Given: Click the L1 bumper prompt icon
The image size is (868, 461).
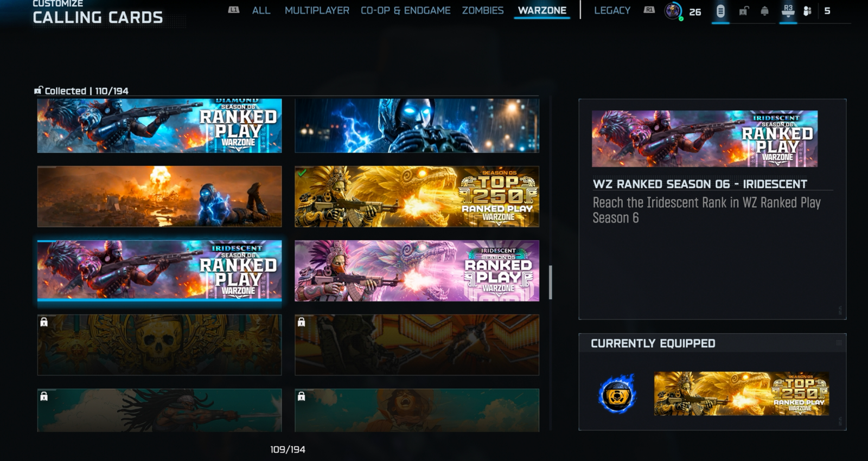Looking at the screenshot, I should point(234,10).
